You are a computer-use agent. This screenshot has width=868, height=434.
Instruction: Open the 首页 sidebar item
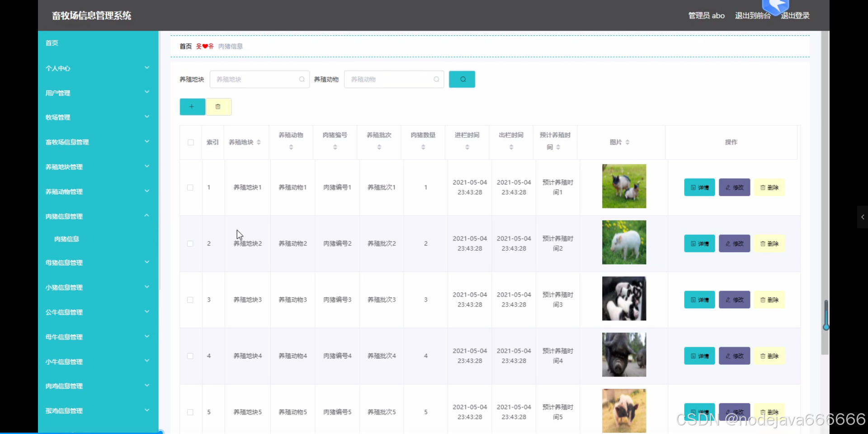coord(98,43)
